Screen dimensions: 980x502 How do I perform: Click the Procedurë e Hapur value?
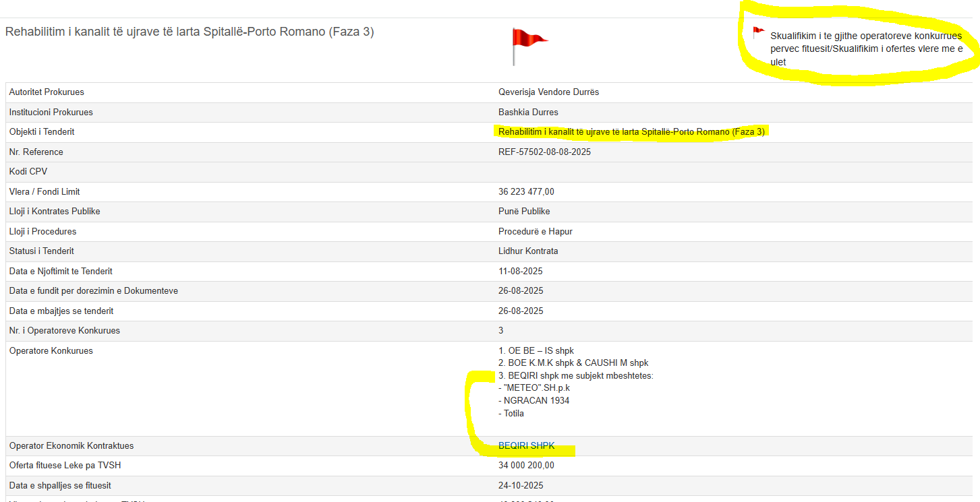point(535,232)
